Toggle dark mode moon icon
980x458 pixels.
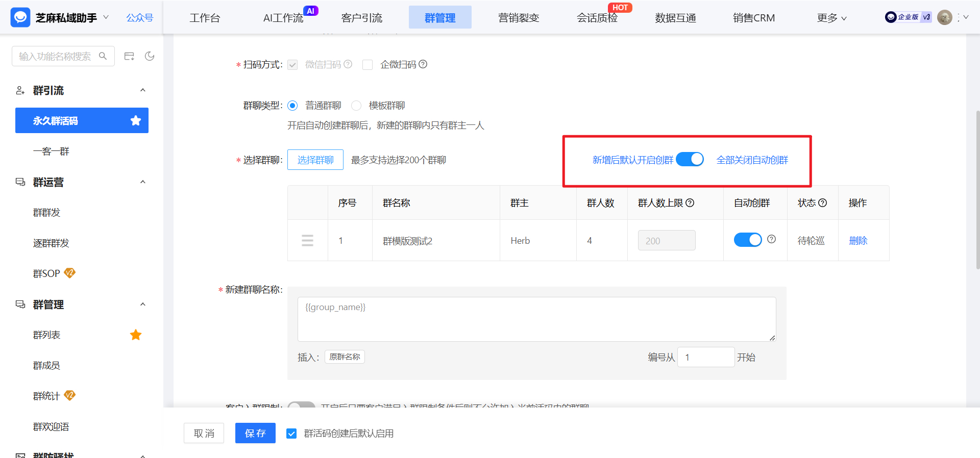click(x=150, y=56)
